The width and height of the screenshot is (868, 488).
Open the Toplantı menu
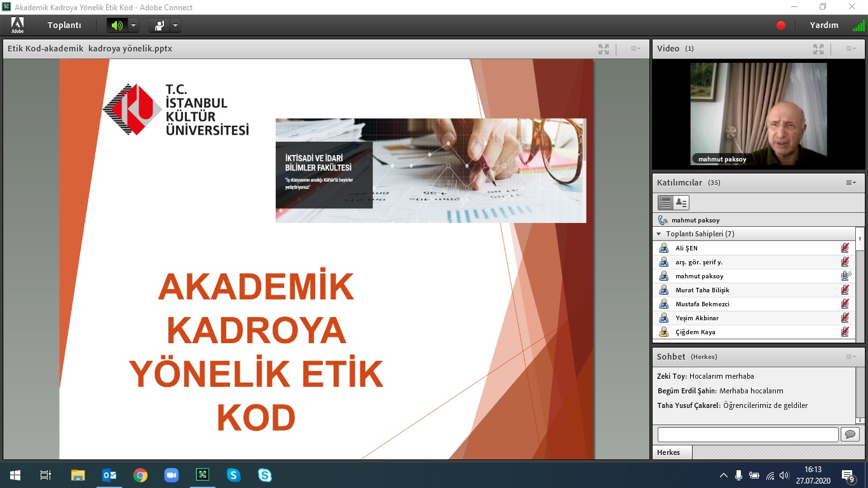pos(64,25)
